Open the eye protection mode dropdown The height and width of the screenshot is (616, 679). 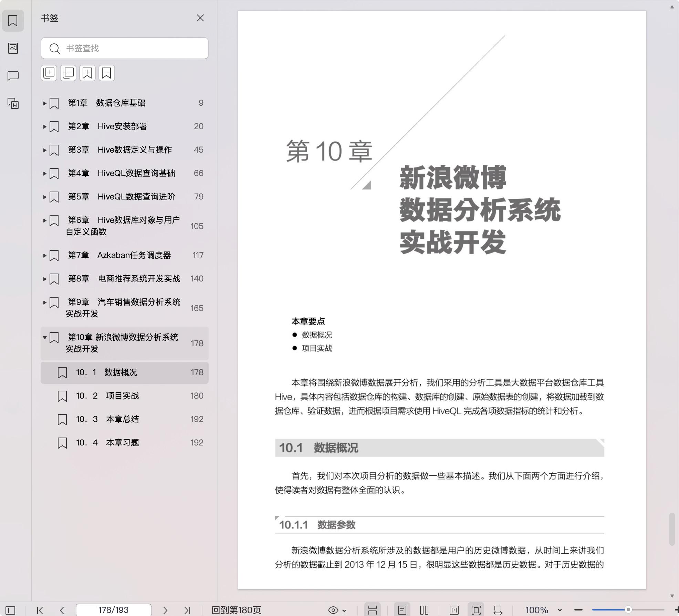337,610
